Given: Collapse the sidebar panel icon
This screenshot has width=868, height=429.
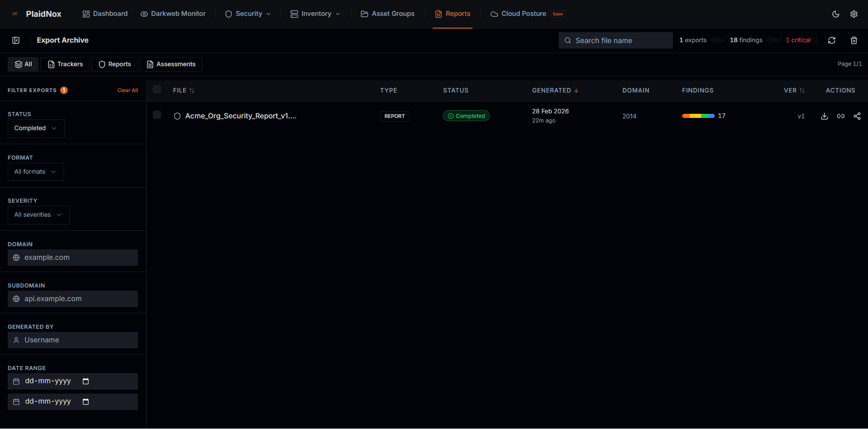Looking at the screenshot, I should [16, 40].
